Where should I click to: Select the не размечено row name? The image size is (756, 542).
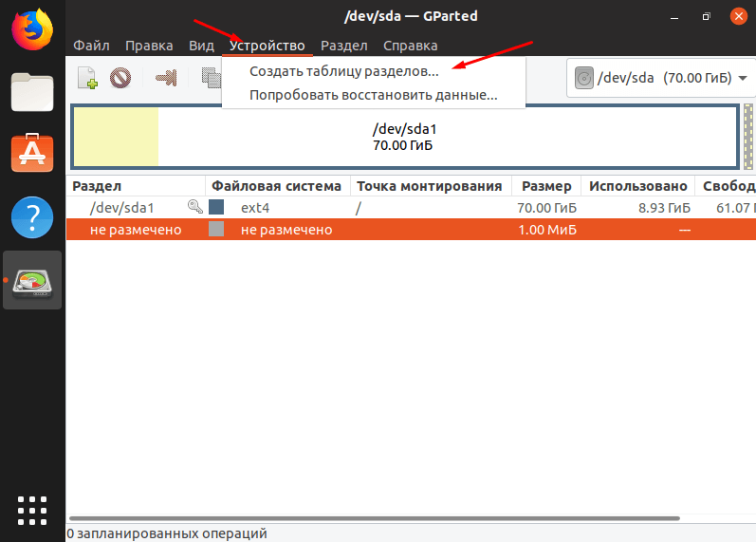coord(136,230)
